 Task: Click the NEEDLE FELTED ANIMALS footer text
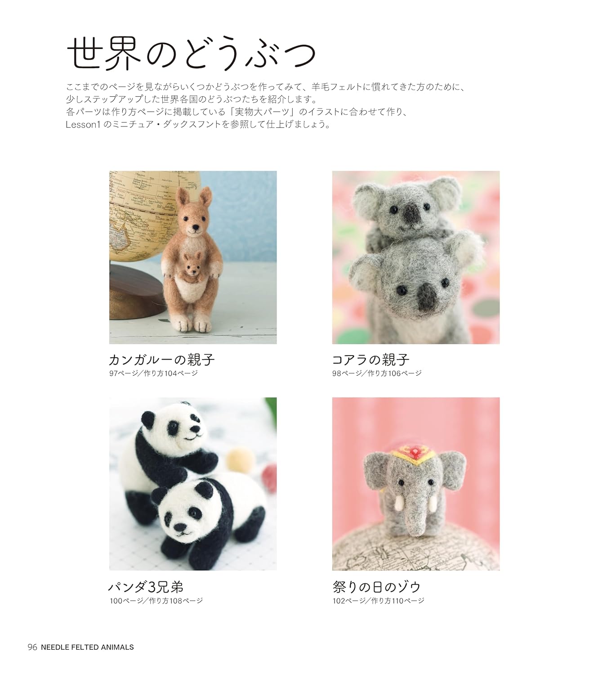87,647
